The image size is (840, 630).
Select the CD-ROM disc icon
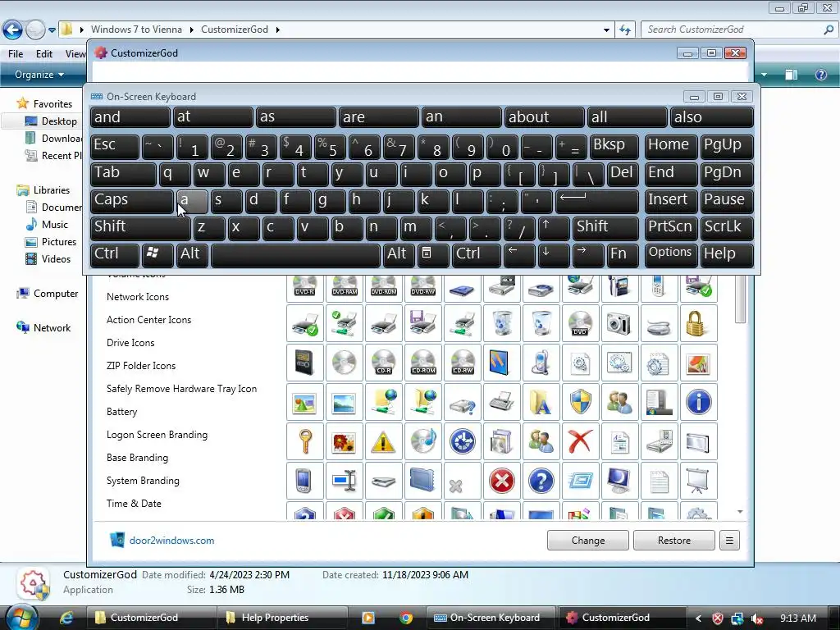tap(422, 363)
